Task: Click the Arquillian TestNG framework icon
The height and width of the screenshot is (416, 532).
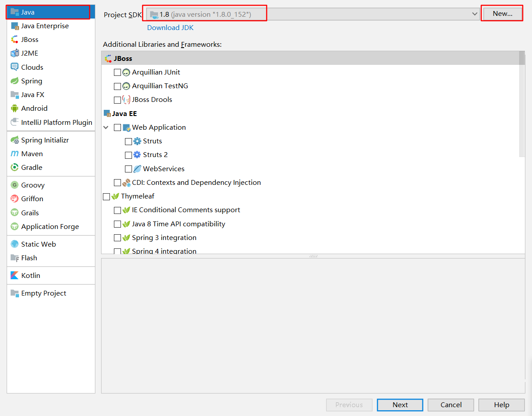Action: click(126, 86)
